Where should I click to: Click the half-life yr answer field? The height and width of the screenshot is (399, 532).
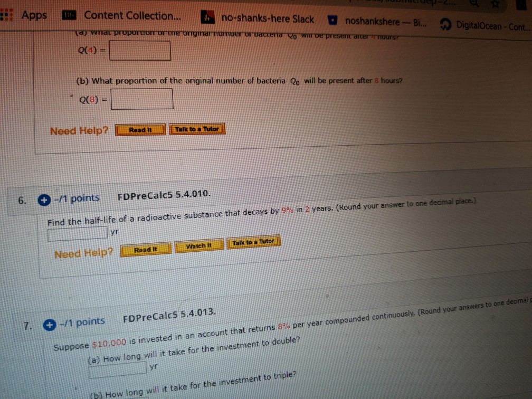[x=78, y=233]
